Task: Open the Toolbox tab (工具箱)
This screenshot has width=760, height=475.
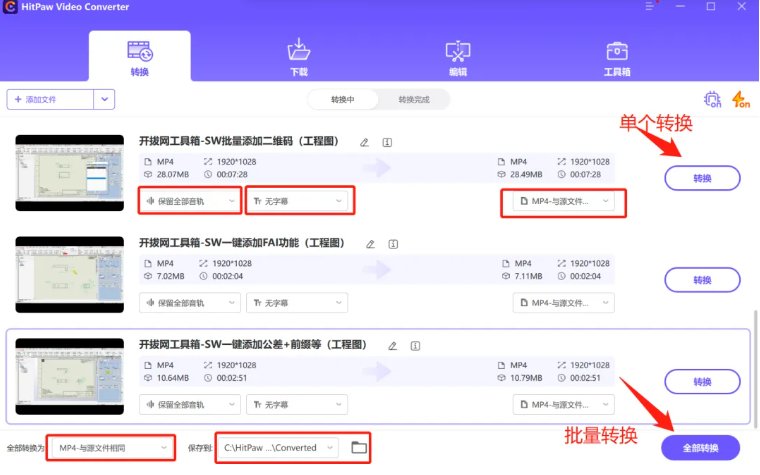Action: click(617, 57)
